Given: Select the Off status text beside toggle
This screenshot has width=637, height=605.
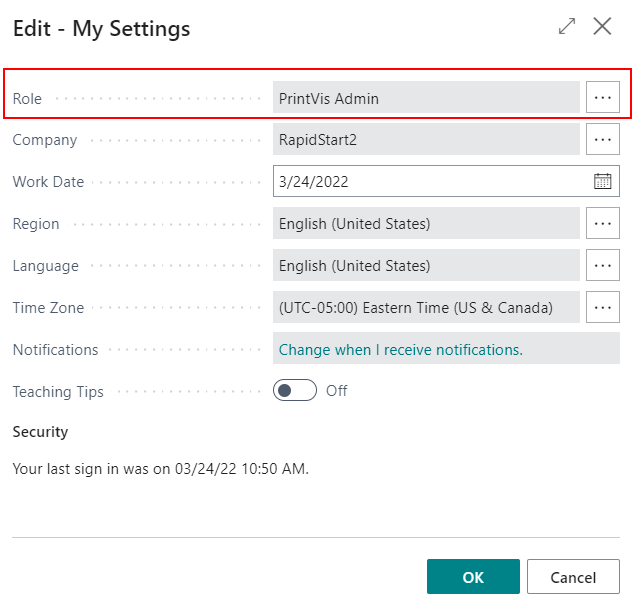Looking at the screenshot, I should pos(337,391).
